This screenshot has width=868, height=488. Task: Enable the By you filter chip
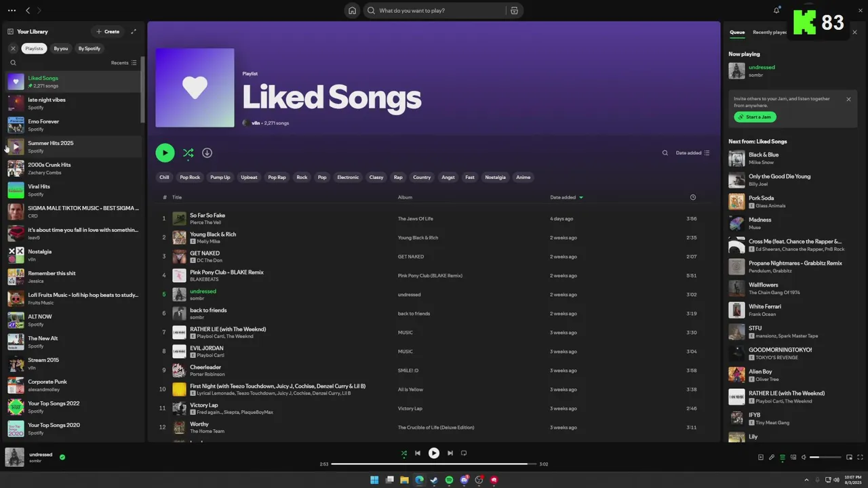[x=61, y=48]
